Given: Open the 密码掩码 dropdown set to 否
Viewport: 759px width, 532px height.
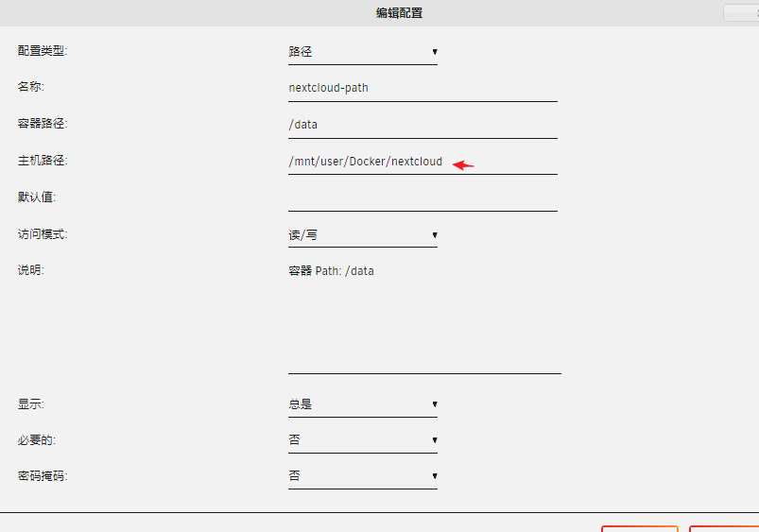Looking at the screenshot, I should coord(362,476).
